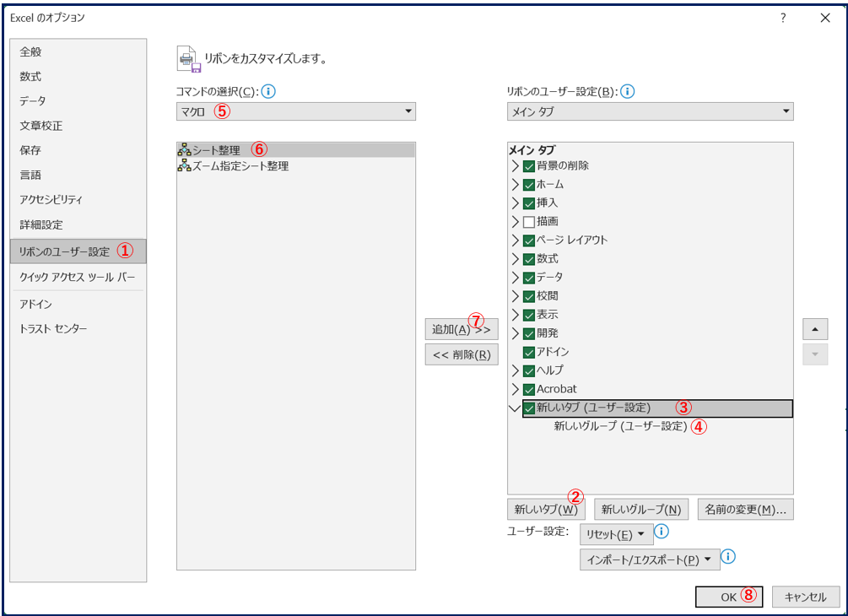Open the コマンドの選択 dropdown showing マクロ
The image size is (848, 616).
[296, 111]
